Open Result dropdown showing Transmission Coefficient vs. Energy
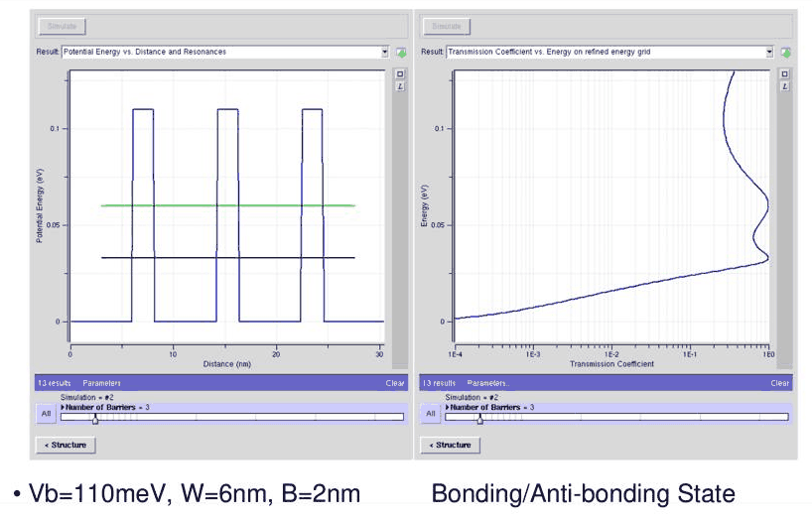The image size is (812, 522). (x=609, y=52)
